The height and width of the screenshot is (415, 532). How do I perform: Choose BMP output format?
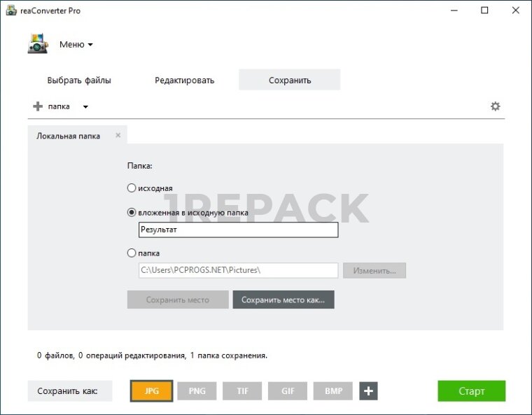(x=333, y=391)
